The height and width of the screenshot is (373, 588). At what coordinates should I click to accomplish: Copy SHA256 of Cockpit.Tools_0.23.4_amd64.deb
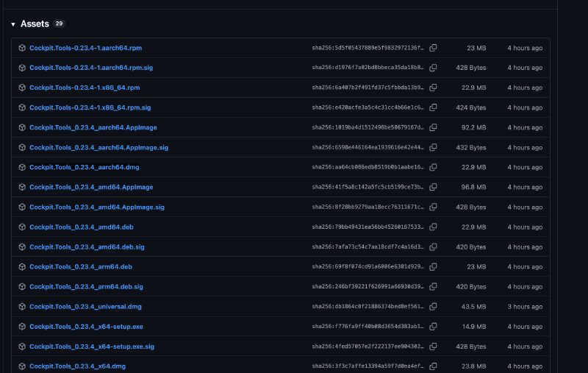[x=433, y=227]
